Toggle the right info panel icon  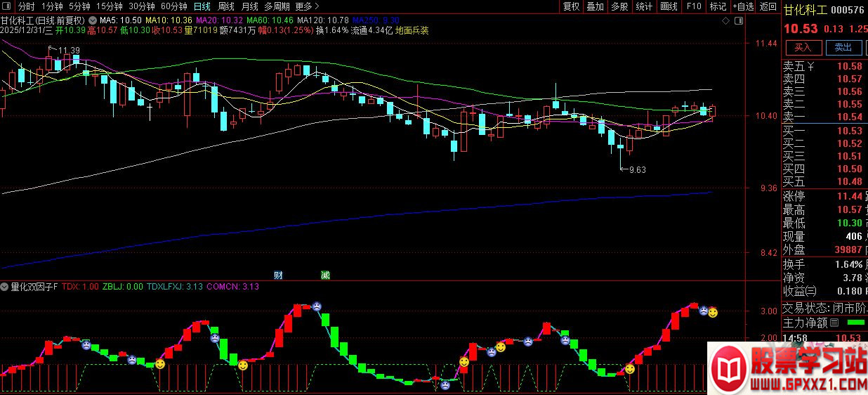737,20
